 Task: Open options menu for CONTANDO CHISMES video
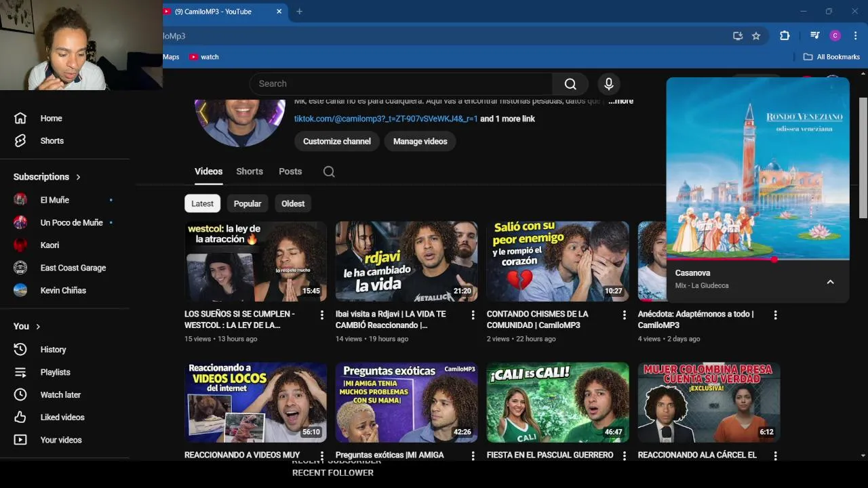pos(625,315)
